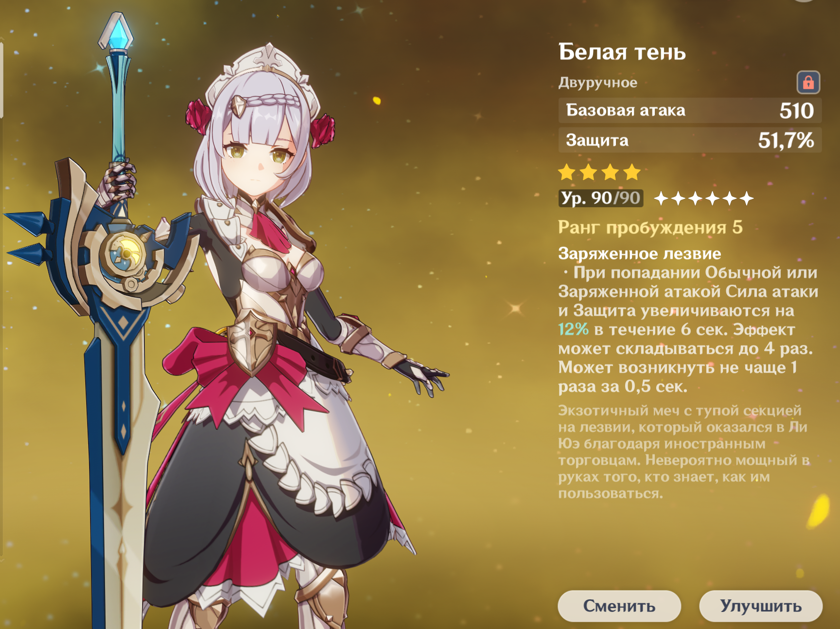840x629 pixels.
Task: Select the weapon name Белая тень
Action: [622, 52]
